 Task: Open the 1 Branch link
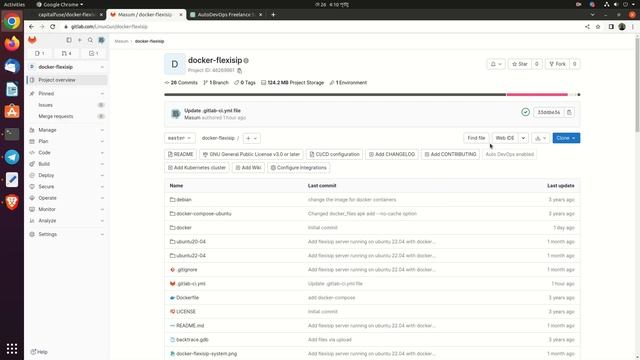pyautogui.click(x=216, y=82)
